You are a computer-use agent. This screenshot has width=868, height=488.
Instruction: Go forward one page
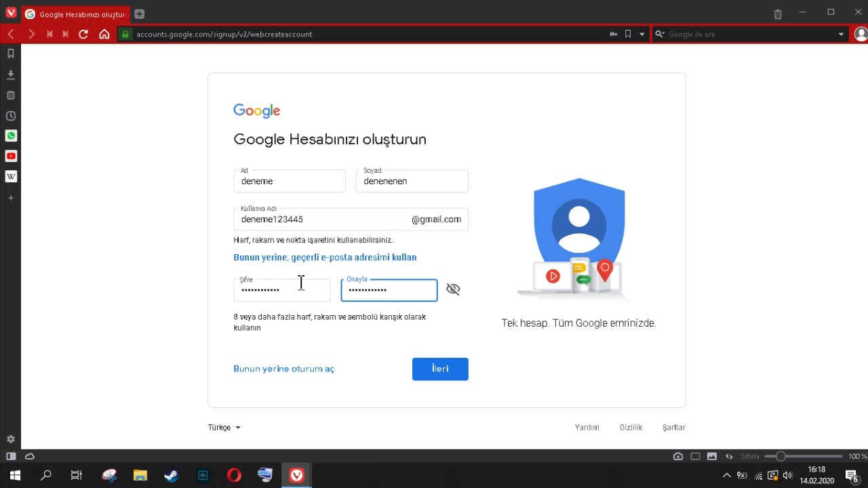coord(31,34)
